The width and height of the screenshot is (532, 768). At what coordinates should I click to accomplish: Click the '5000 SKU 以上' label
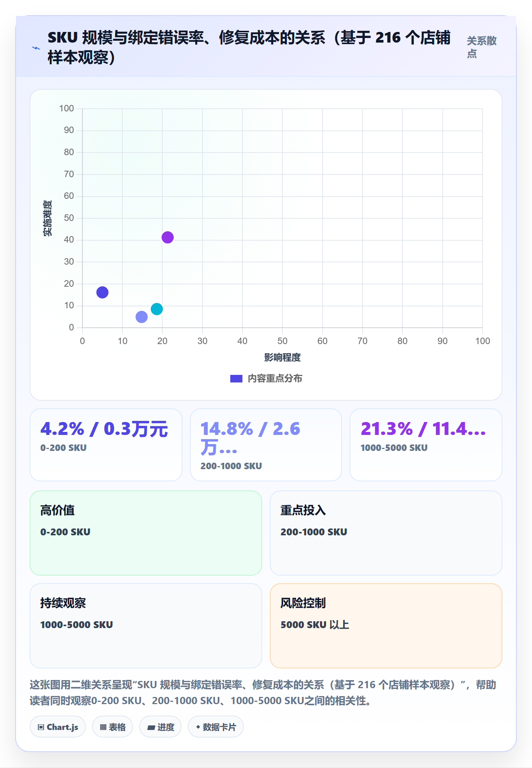pyautogui.click(x=315, y=625)
